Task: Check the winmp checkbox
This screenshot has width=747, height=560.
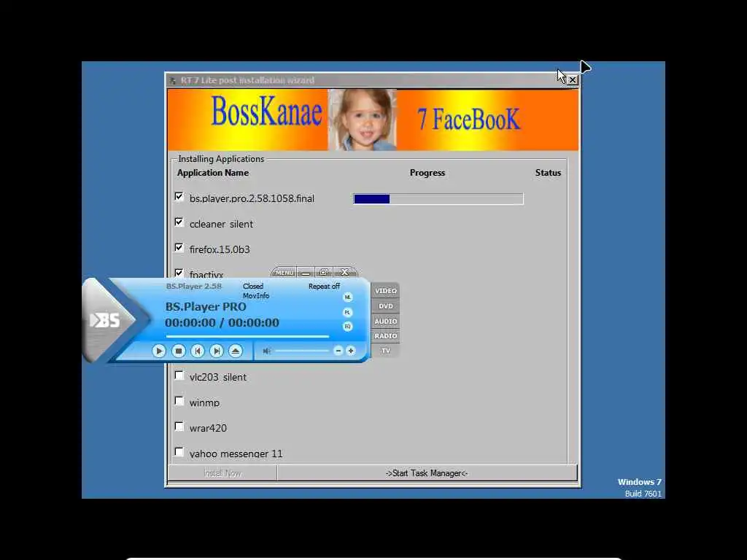Action: (179, 401)
